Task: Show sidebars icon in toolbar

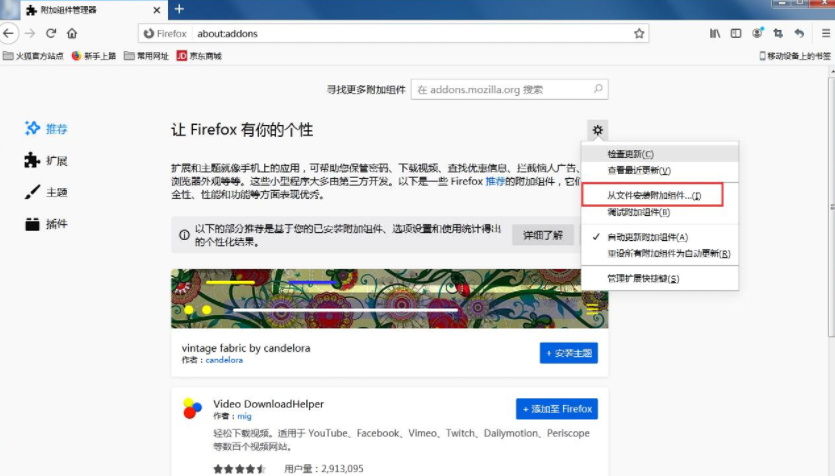Action: pyautogui.click(x=736, y=33)
